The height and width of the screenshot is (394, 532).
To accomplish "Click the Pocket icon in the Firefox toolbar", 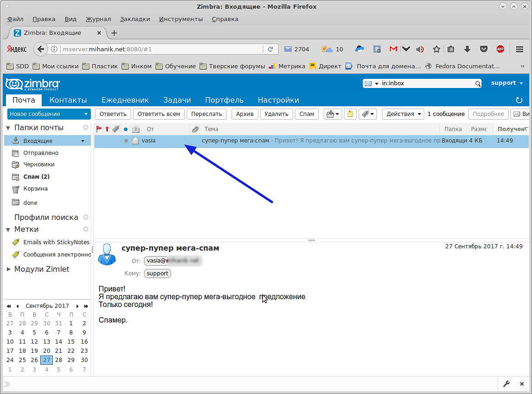I will (x=484, y=49).
